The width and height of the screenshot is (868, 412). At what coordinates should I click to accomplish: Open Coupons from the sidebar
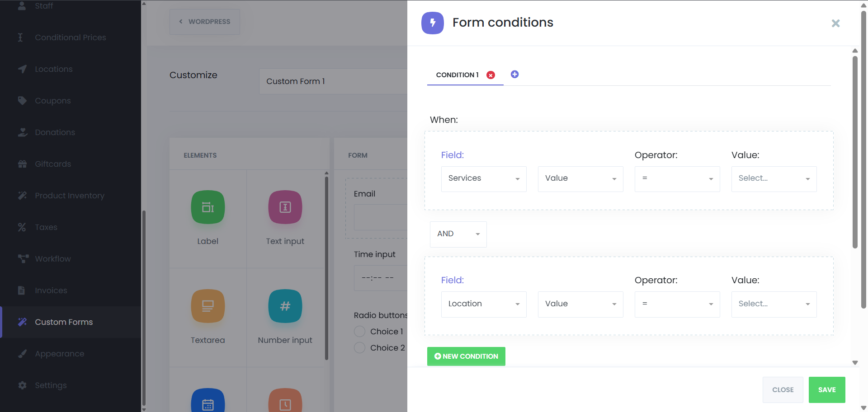(53, 101)
